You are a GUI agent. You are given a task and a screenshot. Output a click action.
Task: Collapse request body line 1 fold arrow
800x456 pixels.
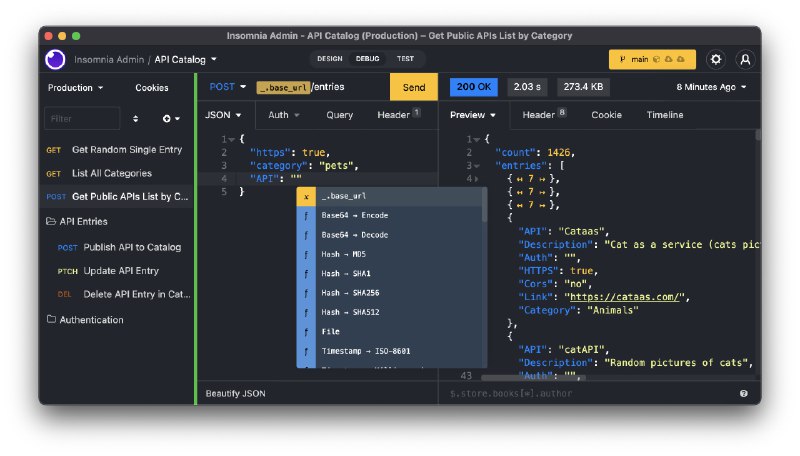232,139
